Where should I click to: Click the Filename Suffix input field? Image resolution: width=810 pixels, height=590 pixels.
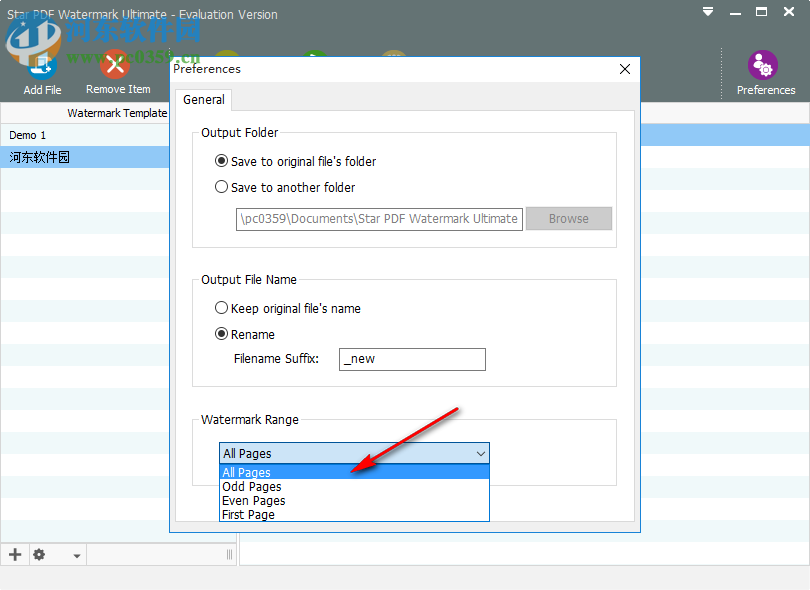tap(412, 359)
